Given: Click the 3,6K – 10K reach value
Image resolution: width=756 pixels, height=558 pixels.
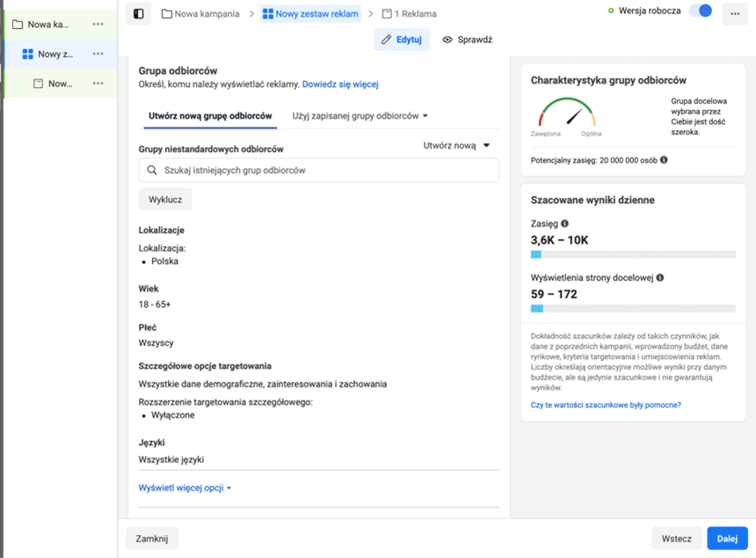Looking at the screenshot, I should [559, 240].
